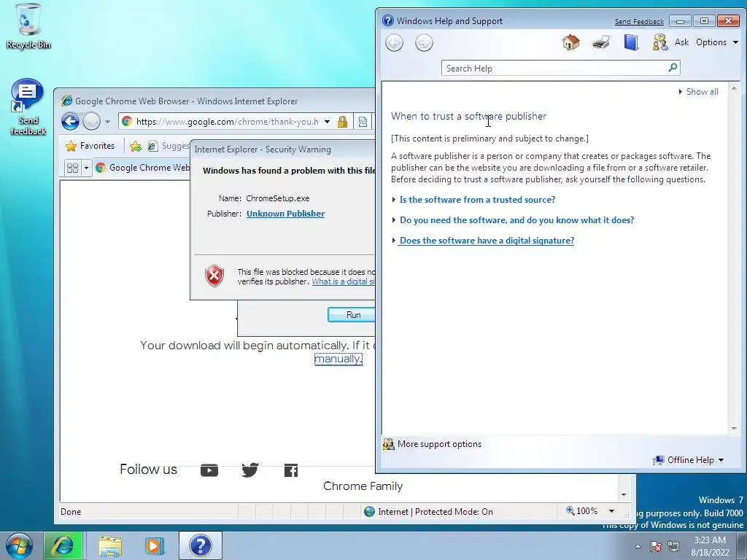Screen dimensions: 747x560
Task: Go forward in Help and Support window
Action: (424, 43)
